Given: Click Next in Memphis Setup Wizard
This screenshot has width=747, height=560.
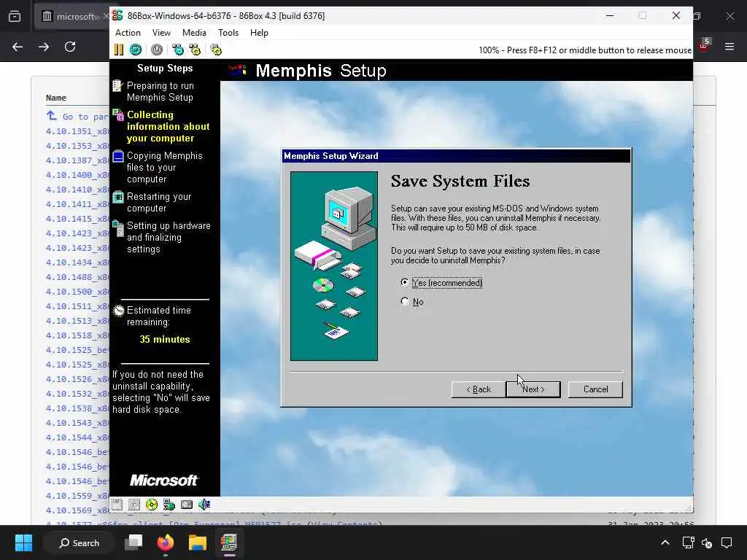Looking at the screenshot, I should (533, 389).
